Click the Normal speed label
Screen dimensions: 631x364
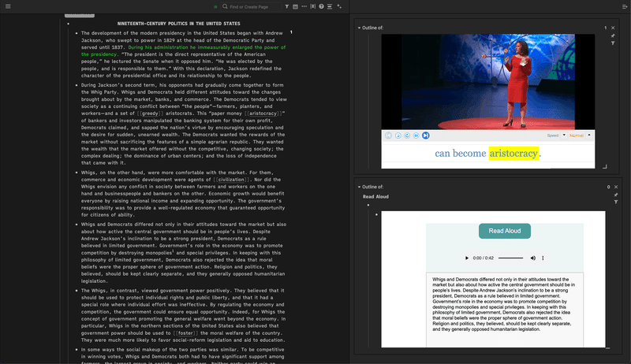pyautogui.click(x=577, y=136)
